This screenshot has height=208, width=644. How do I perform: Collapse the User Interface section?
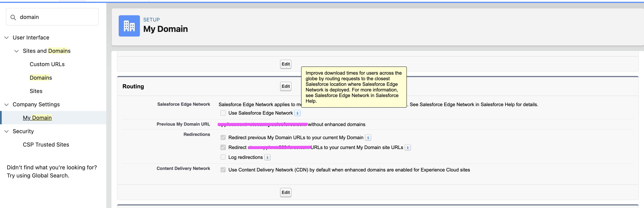pyautogui.click(x=7, y=38)
